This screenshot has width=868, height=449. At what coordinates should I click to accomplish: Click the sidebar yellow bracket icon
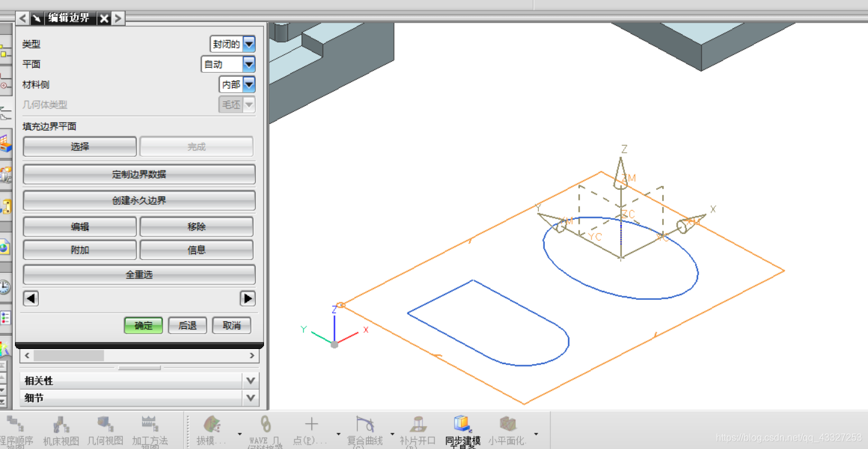coord(5,207)
